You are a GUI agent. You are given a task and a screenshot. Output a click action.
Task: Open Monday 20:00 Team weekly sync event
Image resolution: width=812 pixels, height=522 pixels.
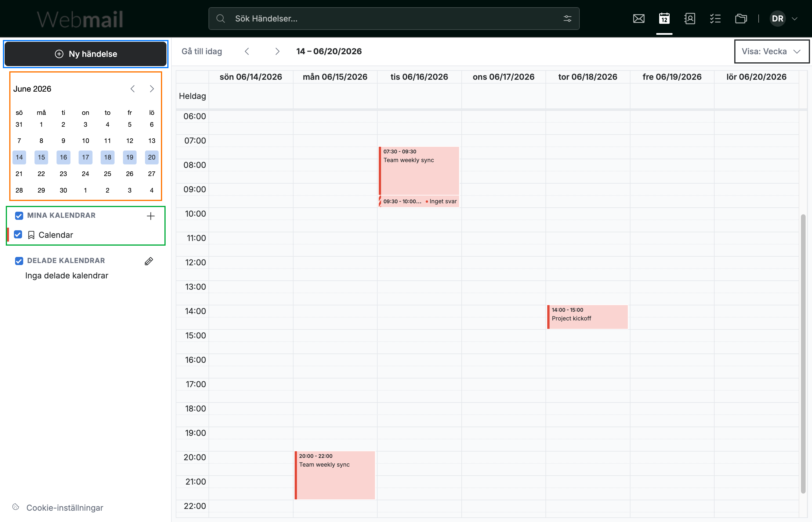coord(334,475)
